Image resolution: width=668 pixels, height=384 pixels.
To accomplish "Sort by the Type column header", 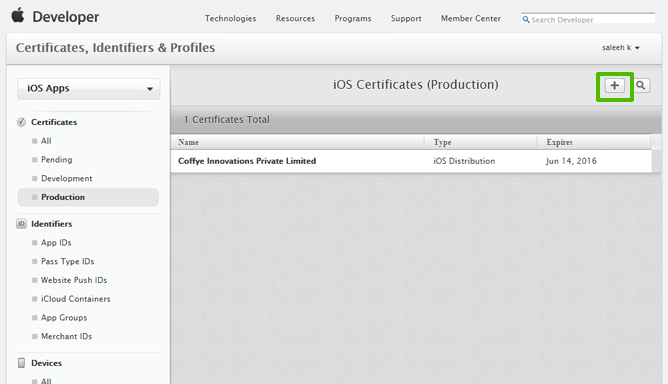I will point(481,142).
